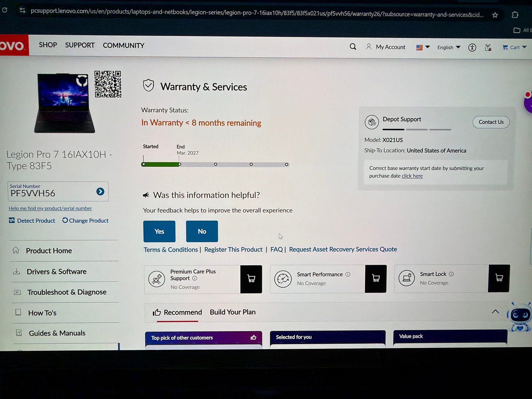Open the COMMUNITY menu
The height and width of the screenshot is (399, 532).
click(x=123, y=45)
